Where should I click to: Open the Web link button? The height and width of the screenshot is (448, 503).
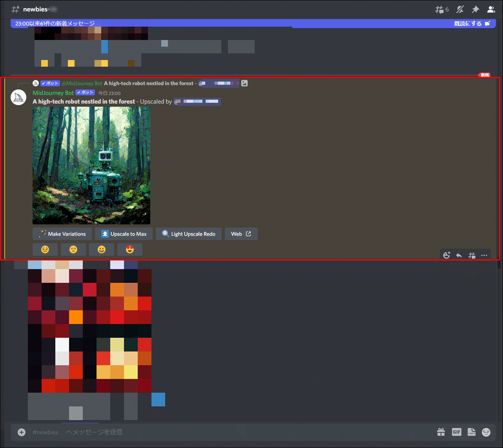click(x=241, y=234)
